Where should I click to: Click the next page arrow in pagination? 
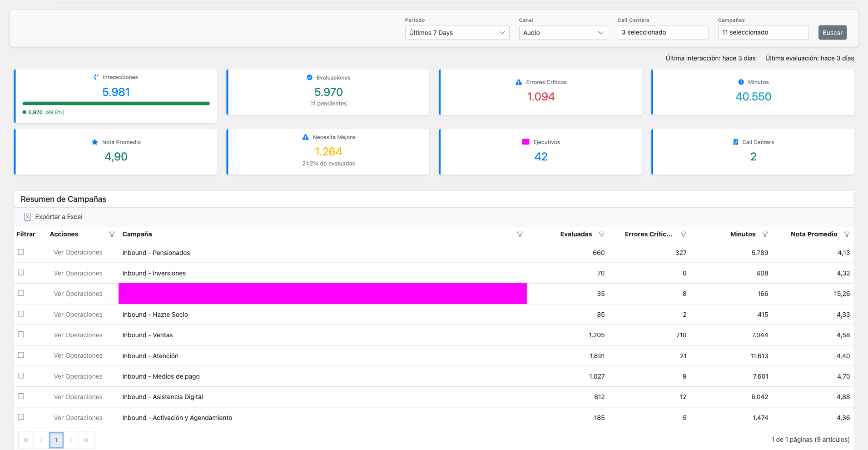71,440
